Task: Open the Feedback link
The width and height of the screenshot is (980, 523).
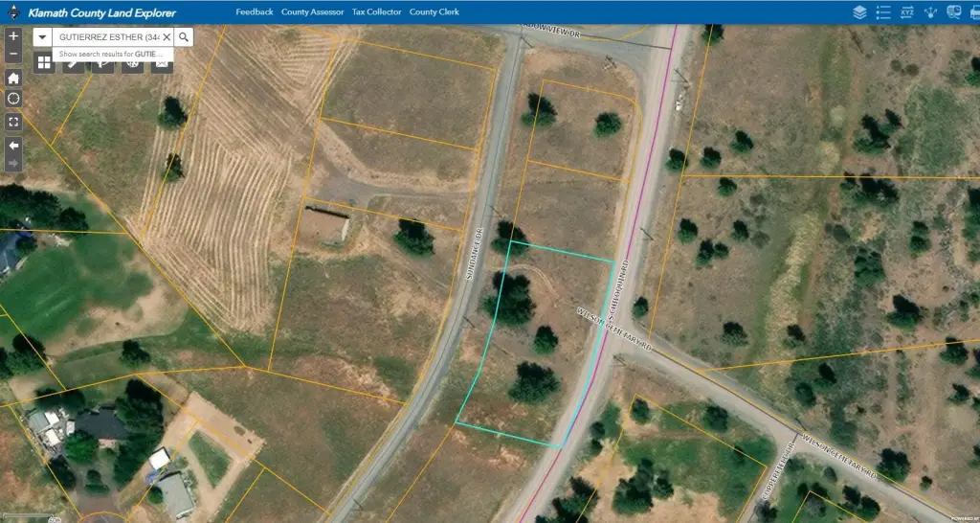Action: [255, 12]
